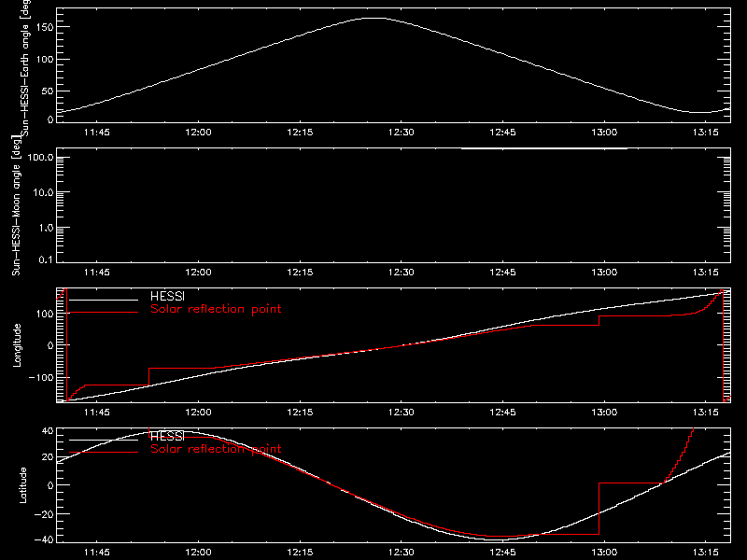
Task: Select 12:45 time label under Moon angle plot
Action: [x=502, y=273]
